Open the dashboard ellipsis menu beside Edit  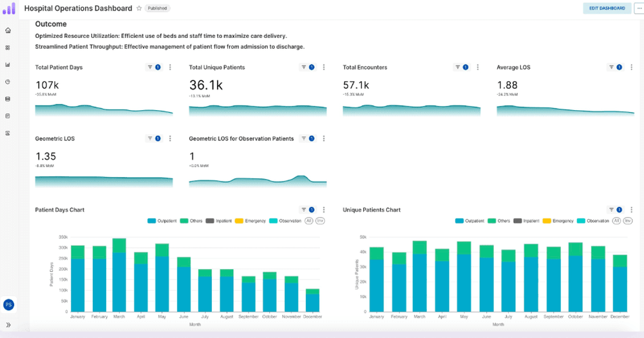(639, 8)
